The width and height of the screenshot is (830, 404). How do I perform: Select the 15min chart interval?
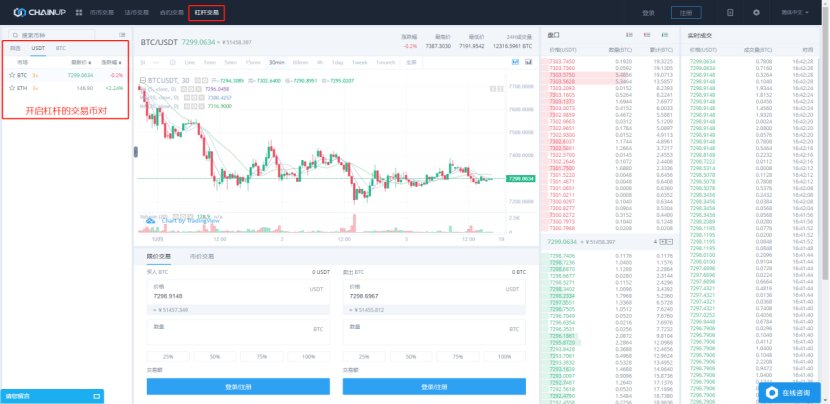(252, 62)
